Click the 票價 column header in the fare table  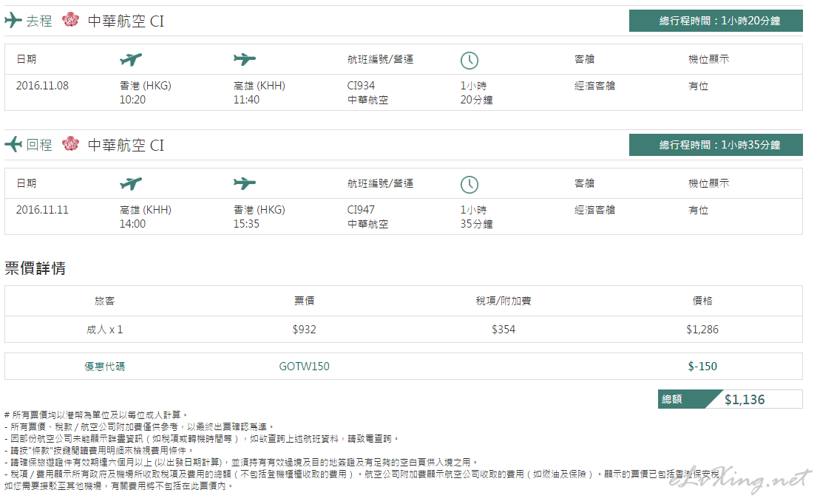[x=305, y=301]
